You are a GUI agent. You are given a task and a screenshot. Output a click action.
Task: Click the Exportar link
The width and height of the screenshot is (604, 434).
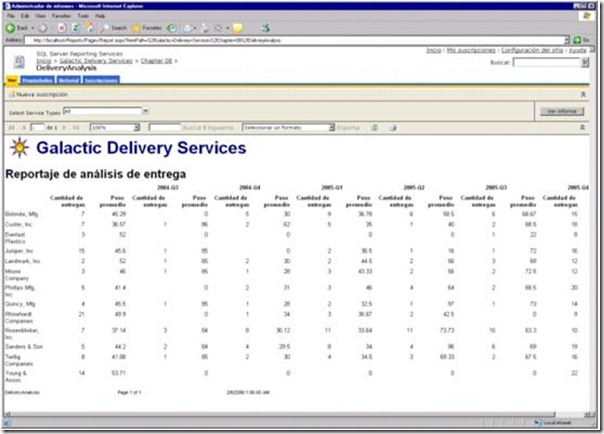click(x=348, y=127)
